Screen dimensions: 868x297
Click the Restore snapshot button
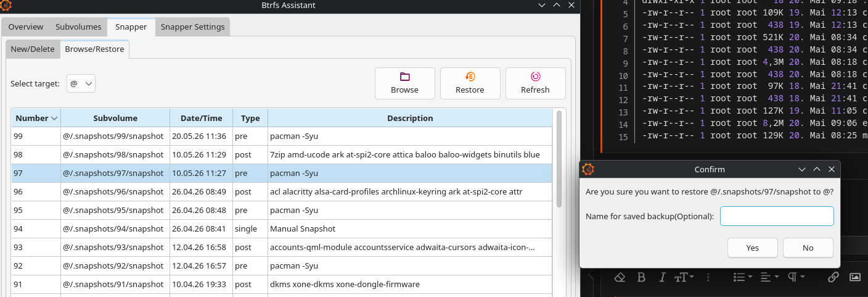point(470,83)
